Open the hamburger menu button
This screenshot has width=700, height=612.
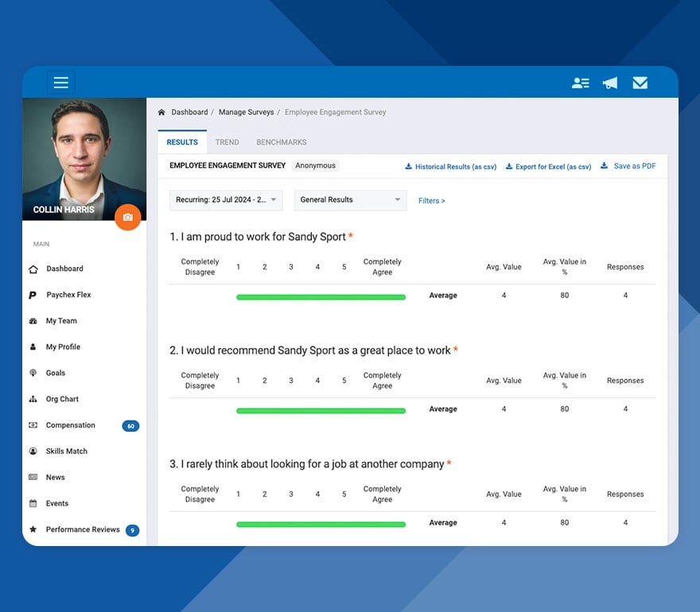[x=61, y=83]
